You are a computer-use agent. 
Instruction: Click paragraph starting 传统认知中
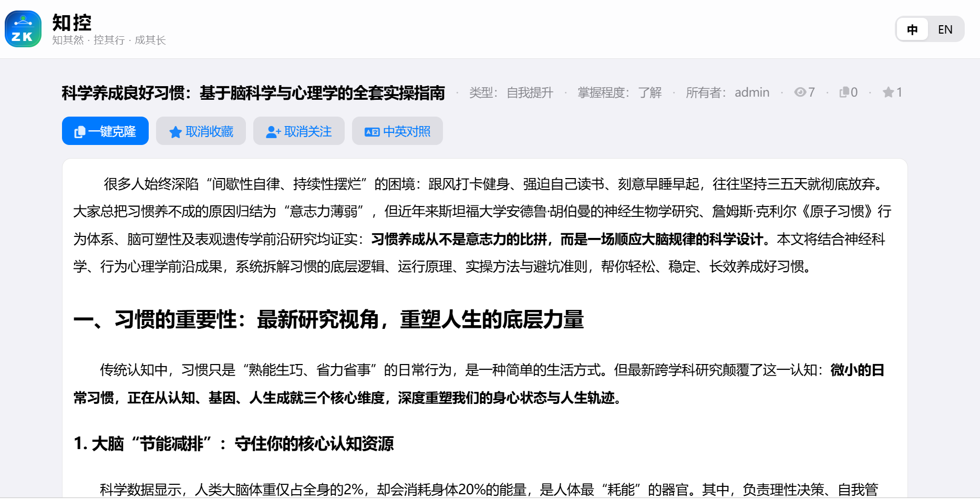[479, 384]
